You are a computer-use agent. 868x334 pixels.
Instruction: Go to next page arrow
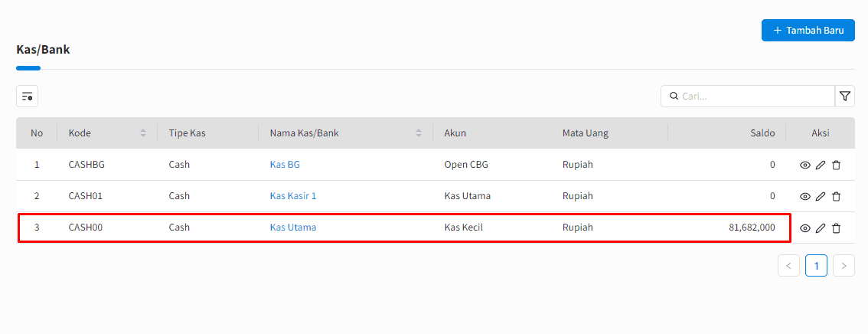844,266
